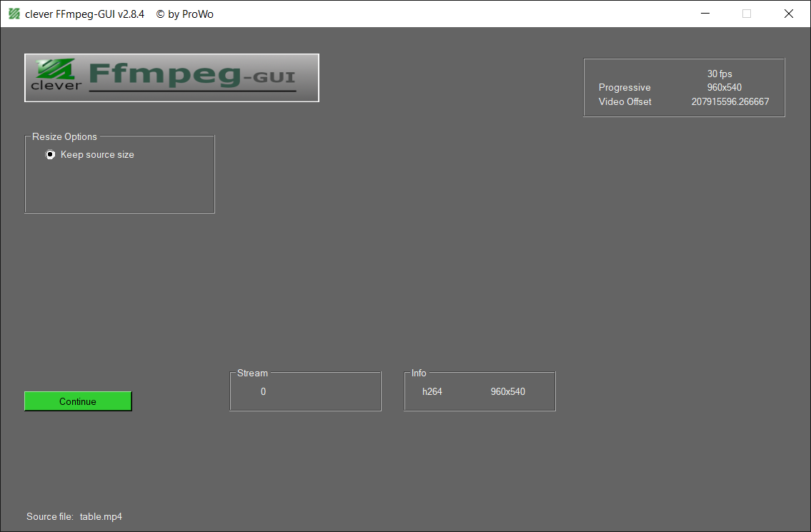Click the app icon in the title bar
Image resolution: width=811 pixels, height=532 pixels.
(14, 14)
